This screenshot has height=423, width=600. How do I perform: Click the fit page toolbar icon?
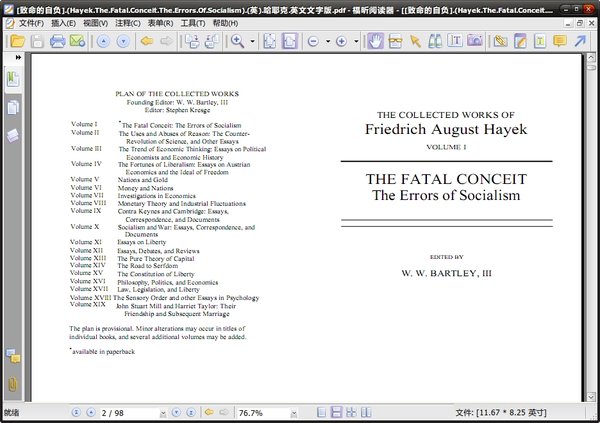(270, 41)
